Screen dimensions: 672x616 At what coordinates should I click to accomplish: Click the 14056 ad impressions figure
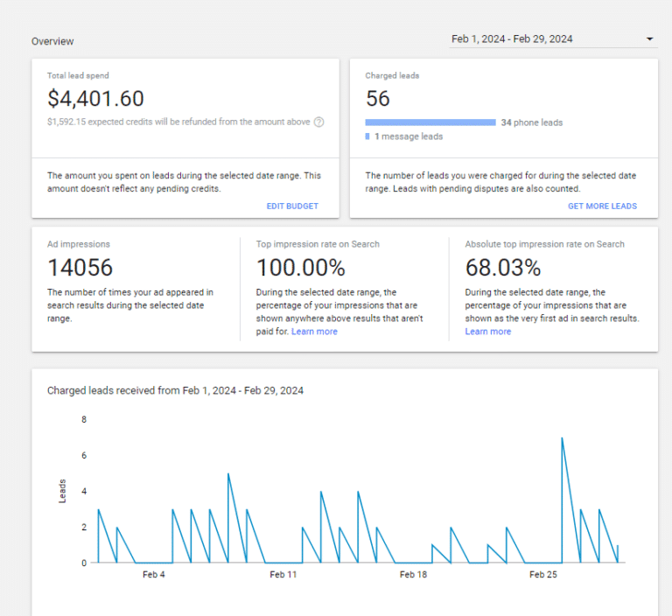[80, 267]
